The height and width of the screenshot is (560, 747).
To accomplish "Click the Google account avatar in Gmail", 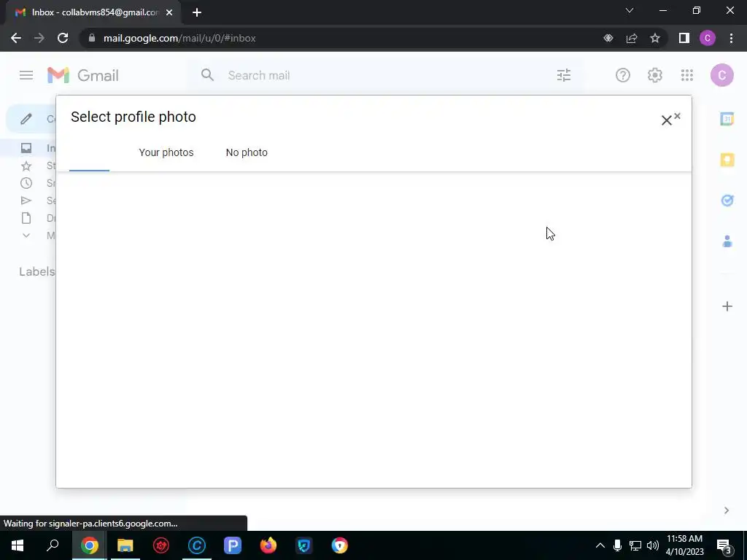I will click(x=721, y=75).
